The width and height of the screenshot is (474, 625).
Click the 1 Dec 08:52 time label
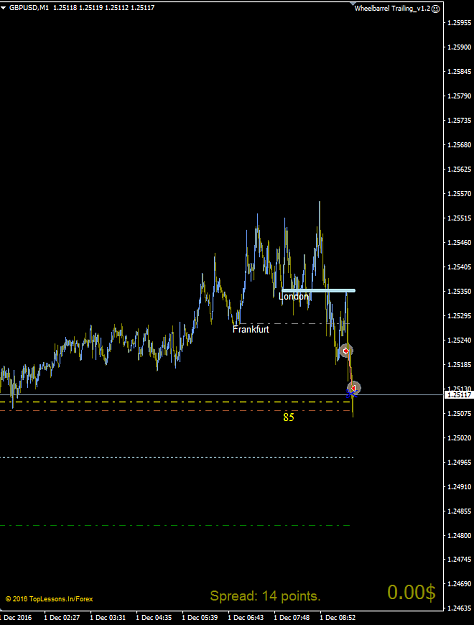[x=338, y=618]
